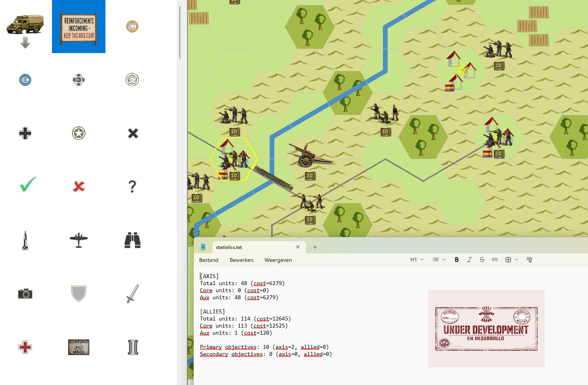Viewport: 588px width, 385px height.
Task: Click the black X mark icon
Action: [133, 133]
